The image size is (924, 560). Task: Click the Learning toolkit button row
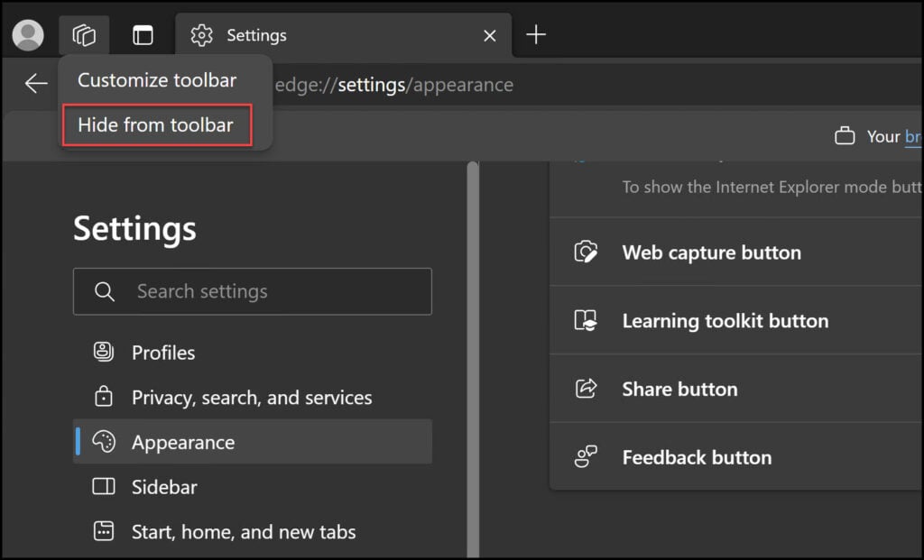(736, 320)
